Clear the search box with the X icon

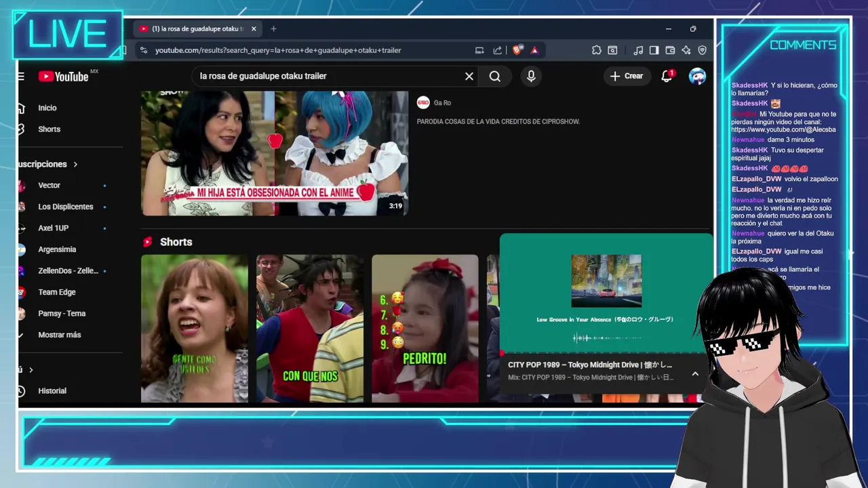(x=469, y=77)
